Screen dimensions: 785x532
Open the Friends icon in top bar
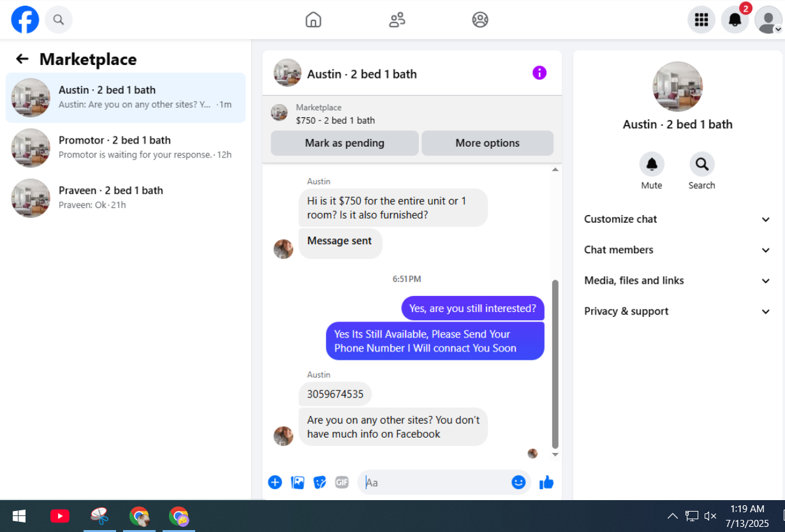[397, 20]
